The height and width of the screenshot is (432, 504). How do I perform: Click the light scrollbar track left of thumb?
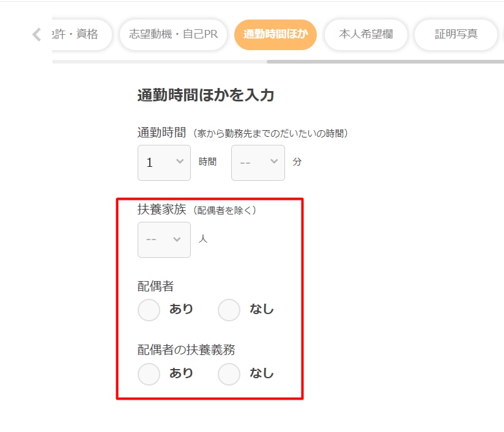click(x=159, y=61)
